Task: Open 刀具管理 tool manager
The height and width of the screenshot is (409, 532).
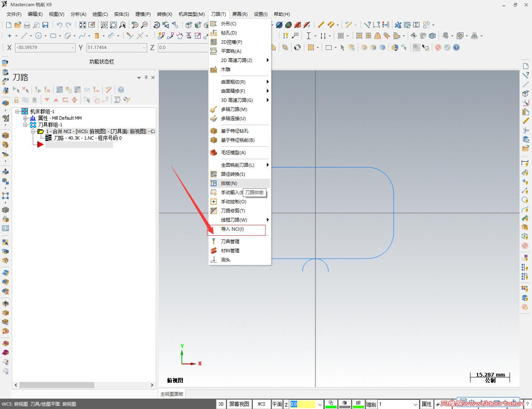Action: click(x=239, y=241)
